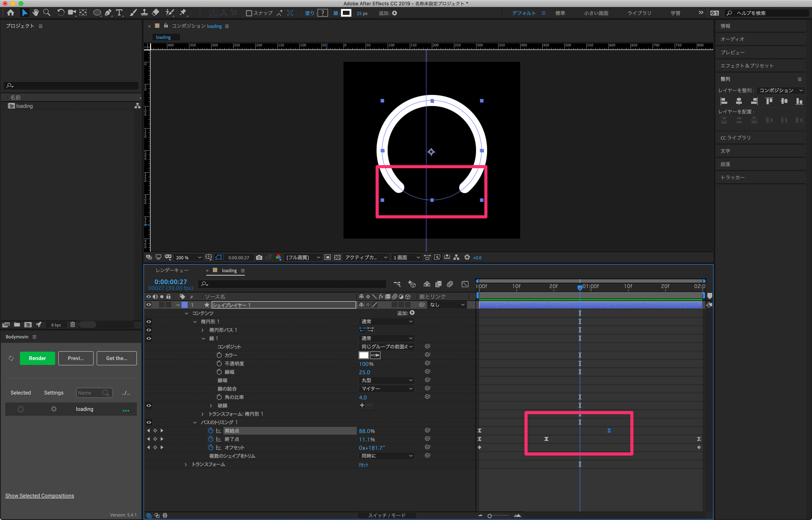Toggle visibility of 破線 row

coord(149,406)
